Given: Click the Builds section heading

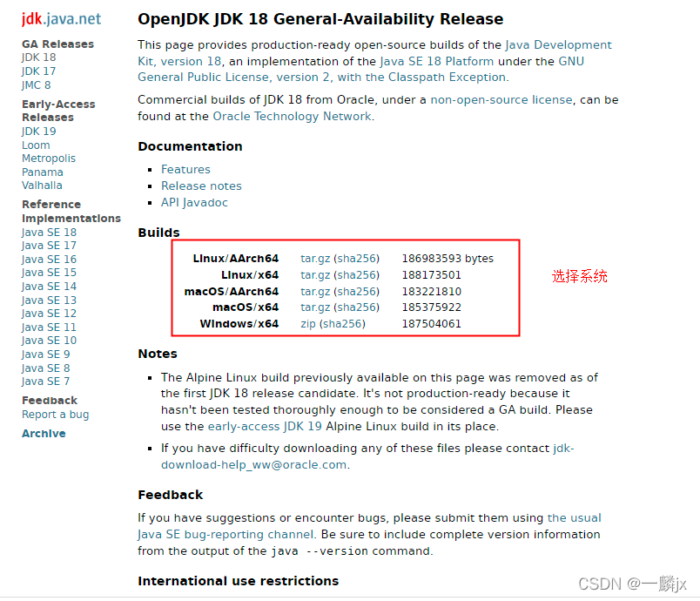Looking at the screenshot, I should [159, 233].
